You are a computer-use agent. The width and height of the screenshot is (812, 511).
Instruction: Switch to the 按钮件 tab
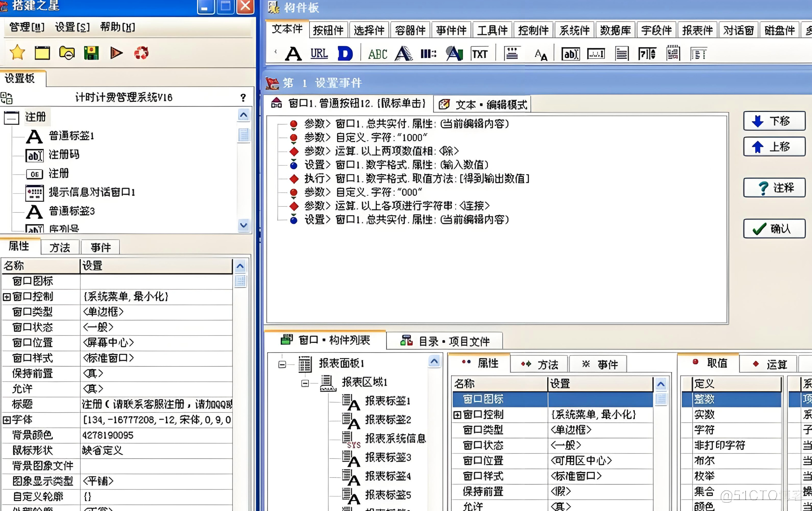[x=328, y=30]
